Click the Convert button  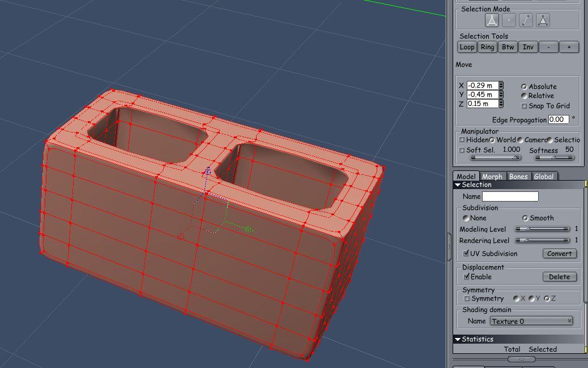click(x=560, y=253)
